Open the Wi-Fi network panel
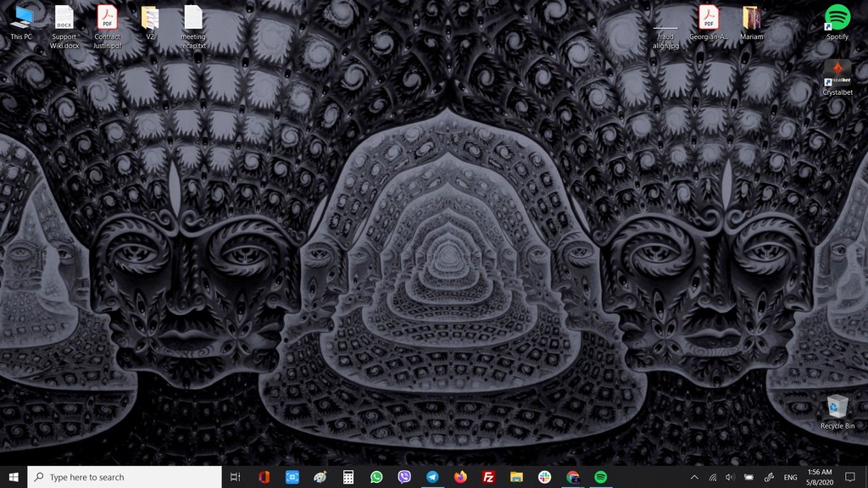This screenshot has height=488, width=868. 712,477
